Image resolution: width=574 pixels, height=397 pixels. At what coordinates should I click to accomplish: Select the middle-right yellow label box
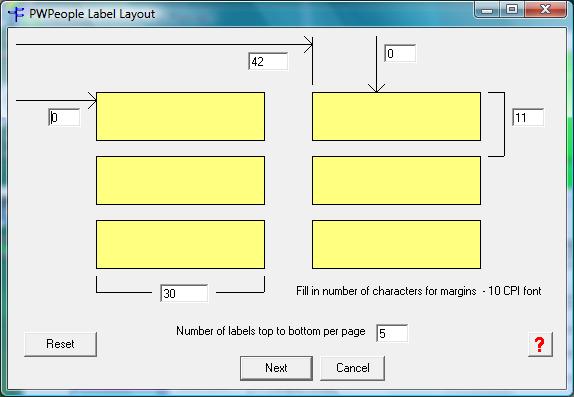(396, 181)
